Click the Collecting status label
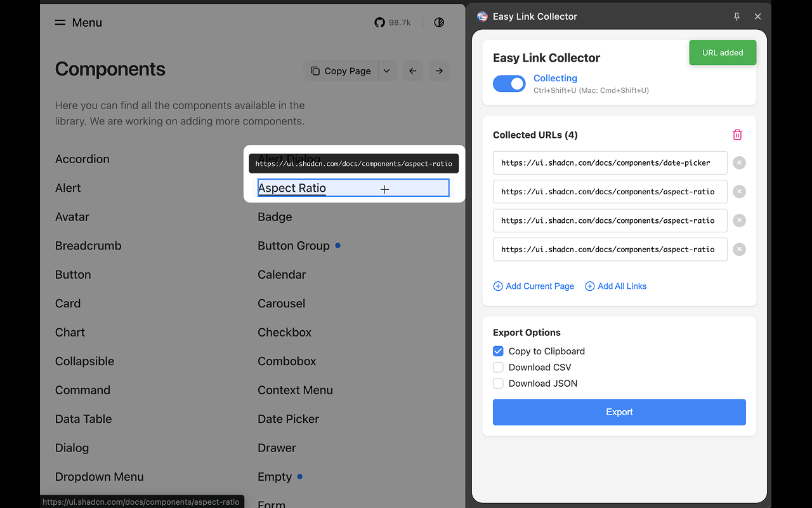Screen dimensions: 812x508 [x=555, y=78]
